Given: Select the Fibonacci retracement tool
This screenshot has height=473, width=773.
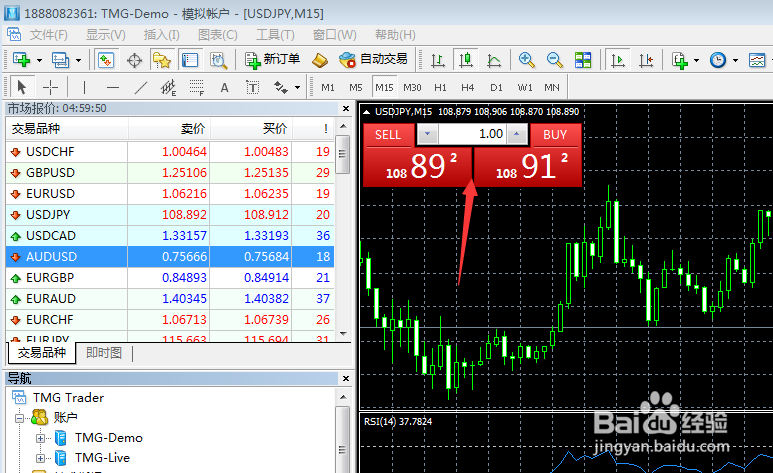Looking at the screenshot, I should 196,88.
